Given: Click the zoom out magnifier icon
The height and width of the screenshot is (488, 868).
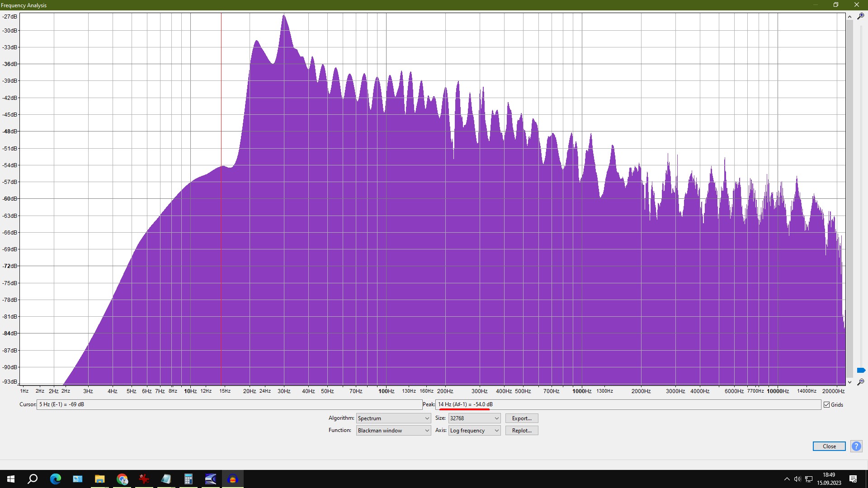Looking at the screenshot, I should click(860, 382).
